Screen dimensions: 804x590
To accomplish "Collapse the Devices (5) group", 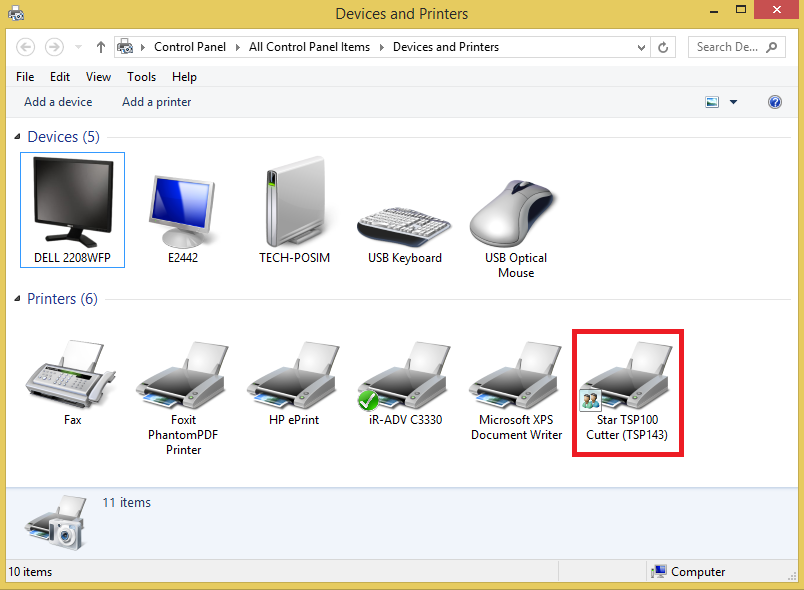I will click(17, 136).
